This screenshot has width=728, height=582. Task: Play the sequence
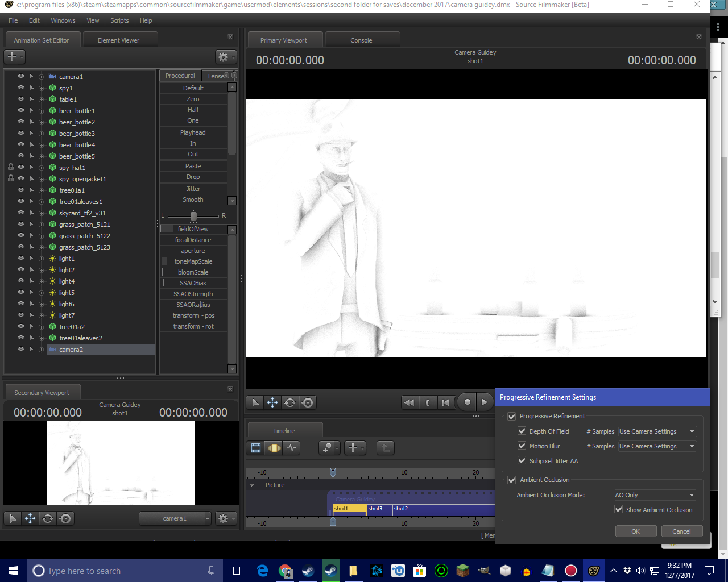[484, 402]
